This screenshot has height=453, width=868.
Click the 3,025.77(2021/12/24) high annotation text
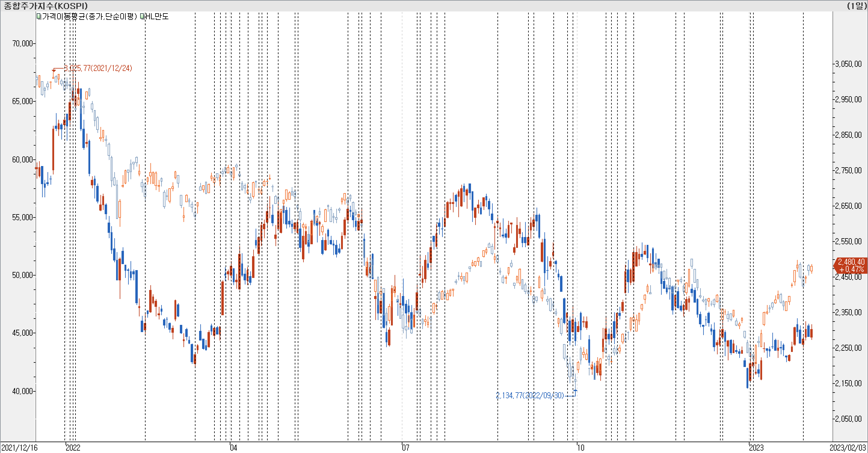[98, 68]
